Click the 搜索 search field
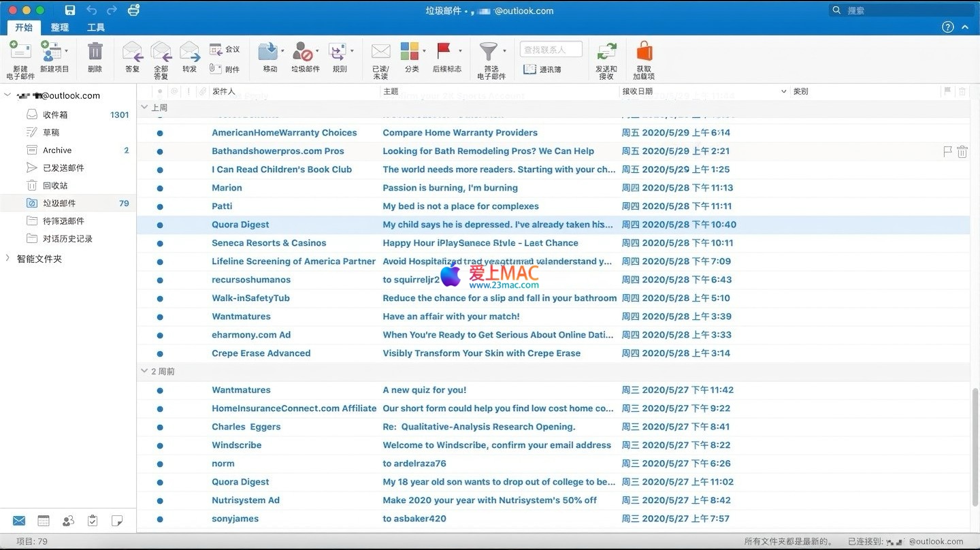 point(905,10)
